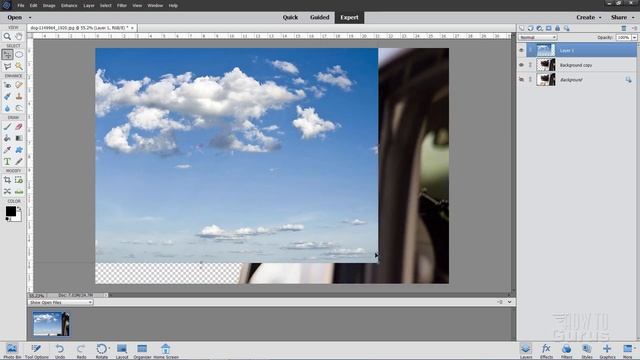This screenshot has height=360, width=640.
Task: Select the Type tool
Action: point(7,162)
